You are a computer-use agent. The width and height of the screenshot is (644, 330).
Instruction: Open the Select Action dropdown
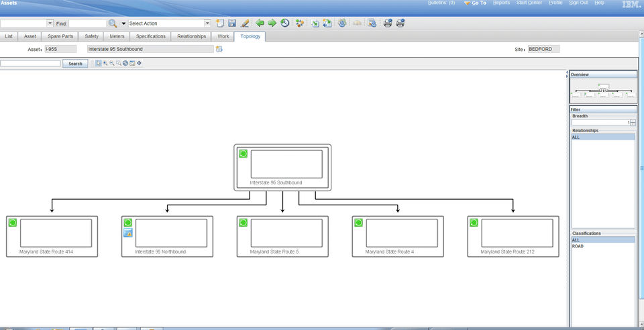(x=170, y=23)
